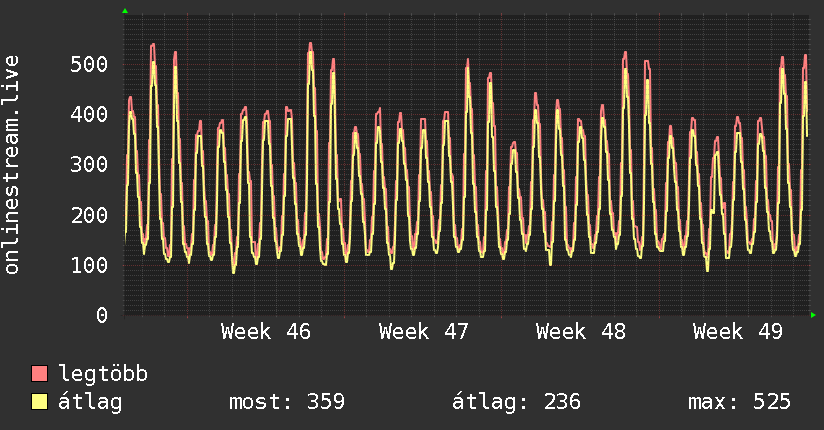824x430 pixels.
Task: Select the 'átlag: 236' statistic
Action: [516, 402]
